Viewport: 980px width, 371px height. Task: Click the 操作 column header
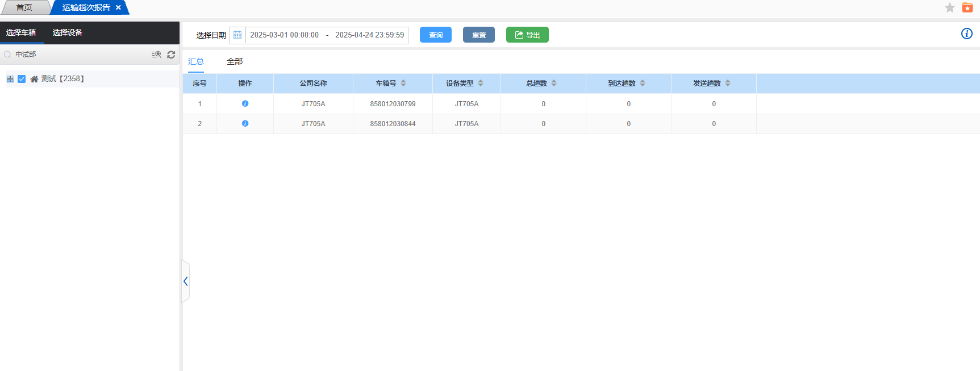coord(245,84)
